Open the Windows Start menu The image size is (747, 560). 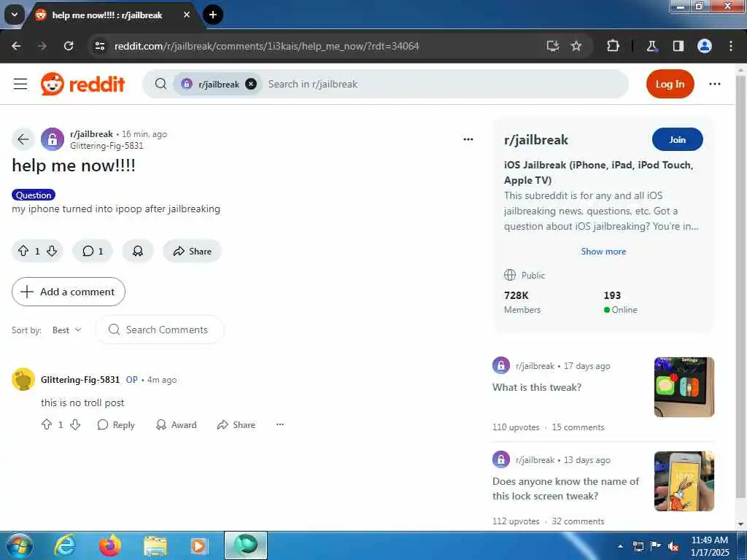pos(19,545)
